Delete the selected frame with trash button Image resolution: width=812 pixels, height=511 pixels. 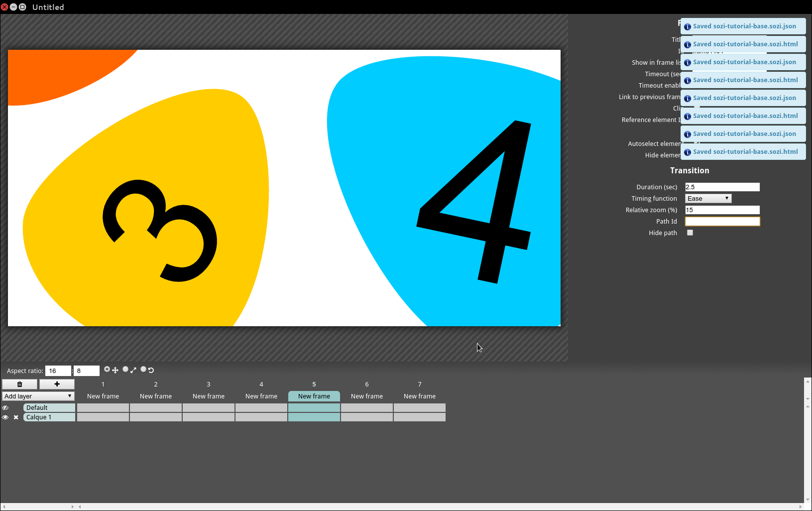coord(20,384)
